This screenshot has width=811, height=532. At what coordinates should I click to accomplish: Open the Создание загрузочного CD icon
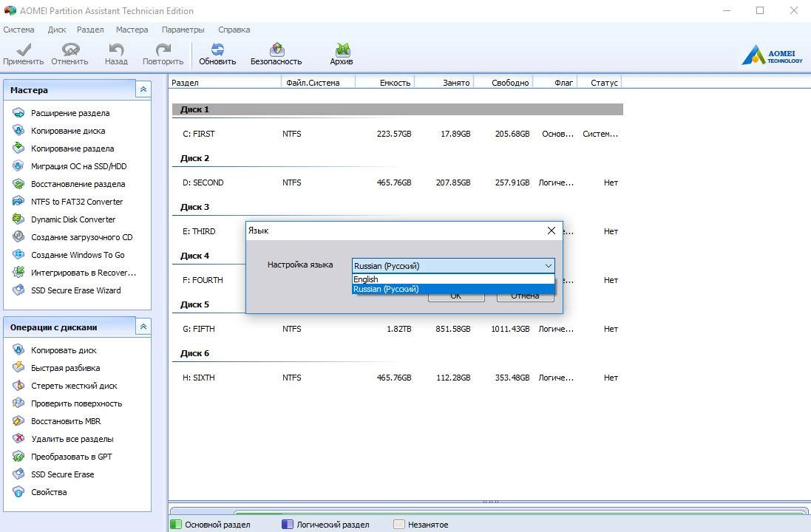[18, 236]
